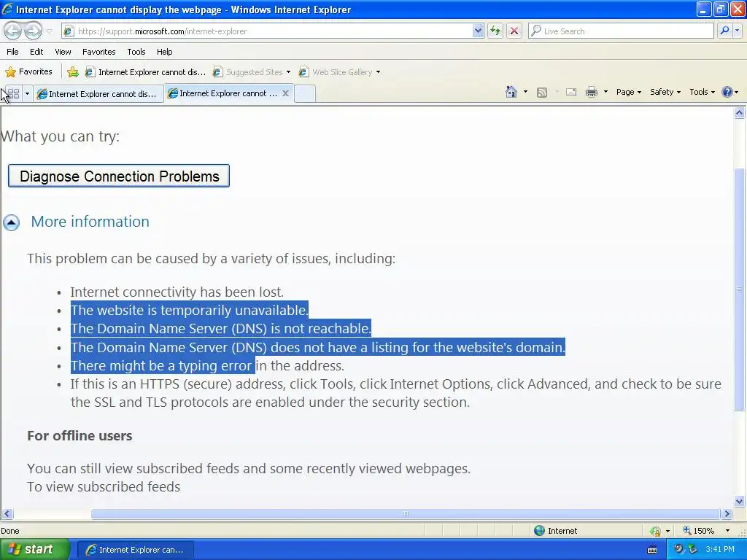
Task: Open the search provider options dropdown
Action: (737, 31)
